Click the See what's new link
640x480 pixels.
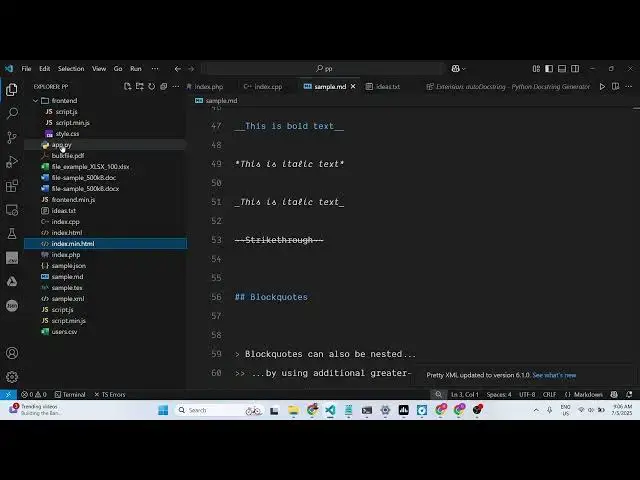[554, 375]
